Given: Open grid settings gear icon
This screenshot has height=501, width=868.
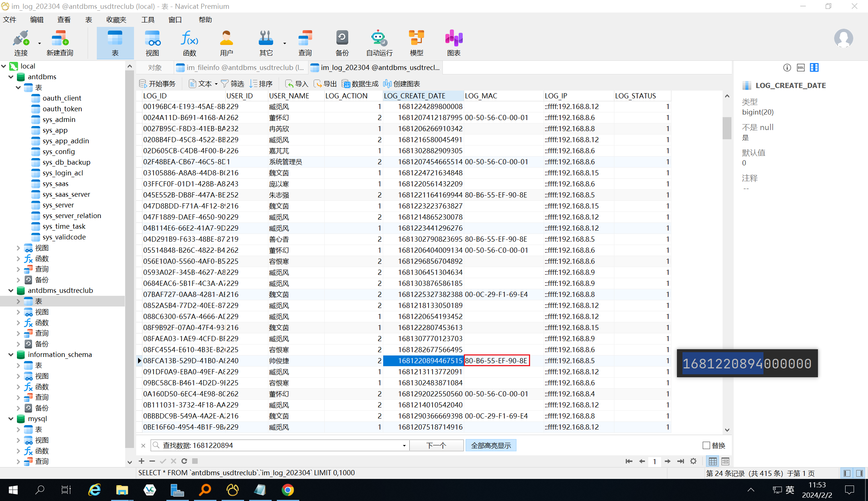Looking at the screenshot, I should 694,461.
